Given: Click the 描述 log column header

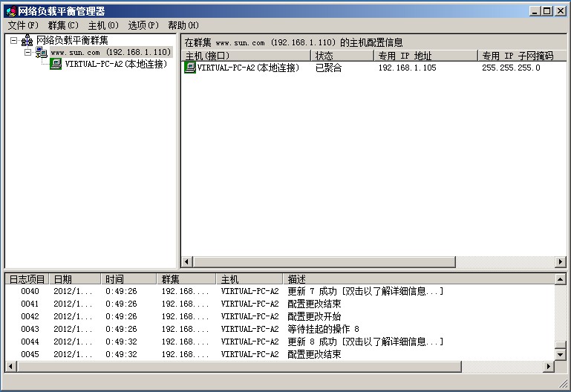Looking at the screenshot, I should [419, 279].
